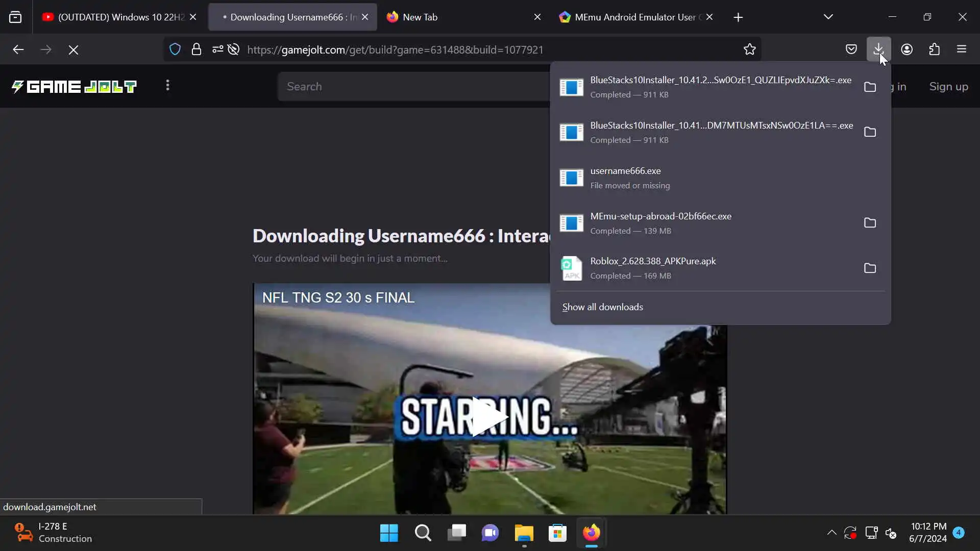The height and width of the screenshot is (551, 980).
Task: Open the Extensions puzzle icon
Action: point(934,49)
